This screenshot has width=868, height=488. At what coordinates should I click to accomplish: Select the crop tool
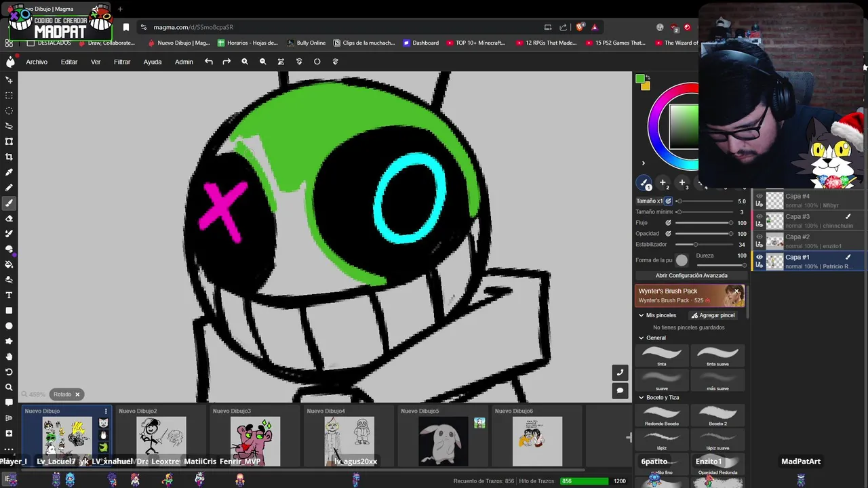point(9,157)
